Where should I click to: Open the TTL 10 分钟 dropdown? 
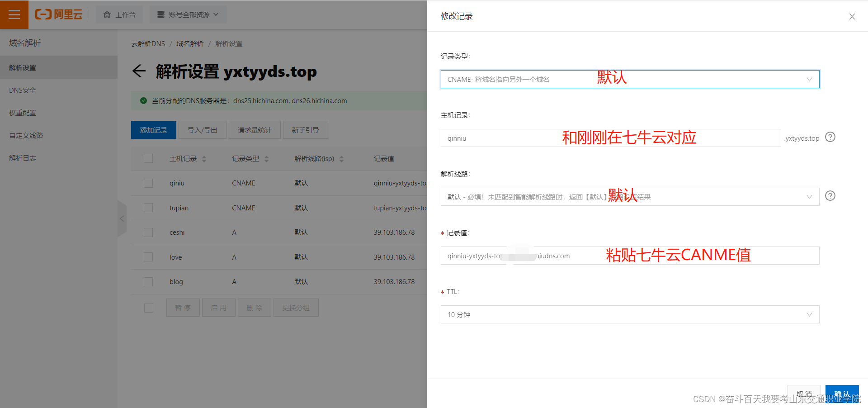click(x=630, y=314)
